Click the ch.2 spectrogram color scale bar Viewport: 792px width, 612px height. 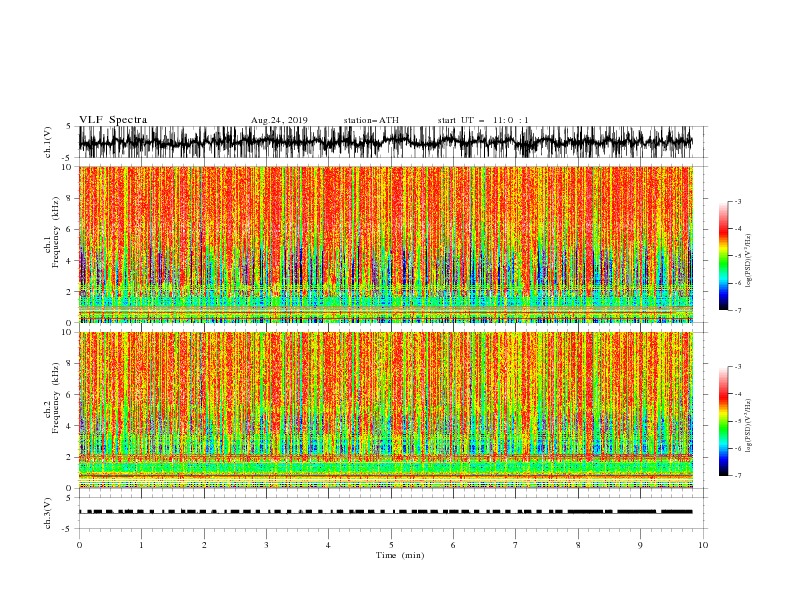pos(723,421)
